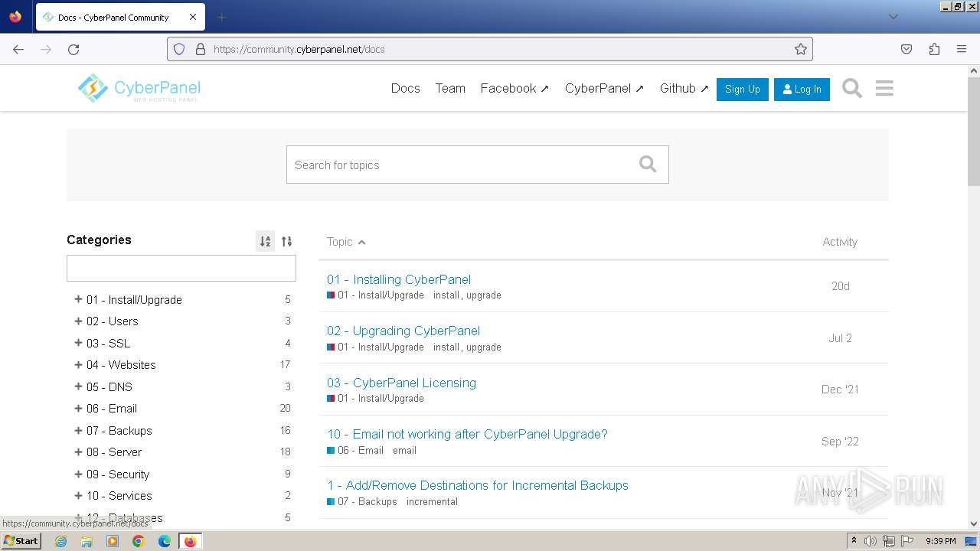Screen dimensions: 980x551
Task: Launch Chrome from taskbar
Action: click(x=139, y=541)
